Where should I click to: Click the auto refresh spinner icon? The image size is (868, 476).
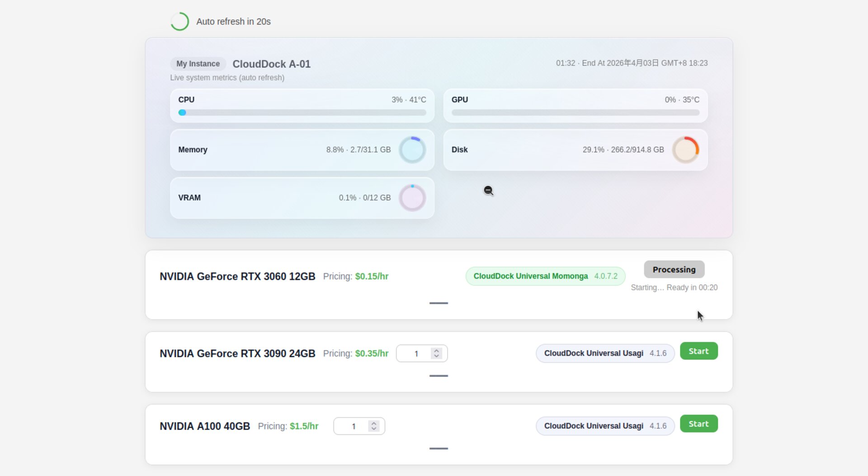tap(179, 21)
